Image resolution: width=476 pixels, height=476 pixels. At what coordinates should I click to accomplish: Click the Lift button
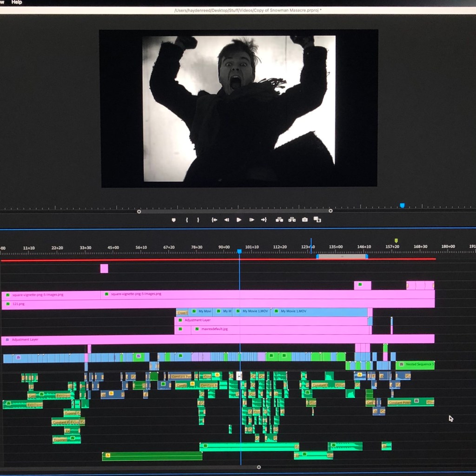pos(279,220)
